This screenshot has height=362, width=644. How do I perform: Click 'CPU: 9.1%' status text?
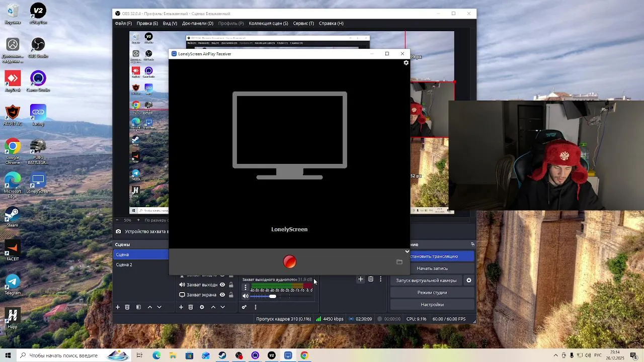[416, 319]
